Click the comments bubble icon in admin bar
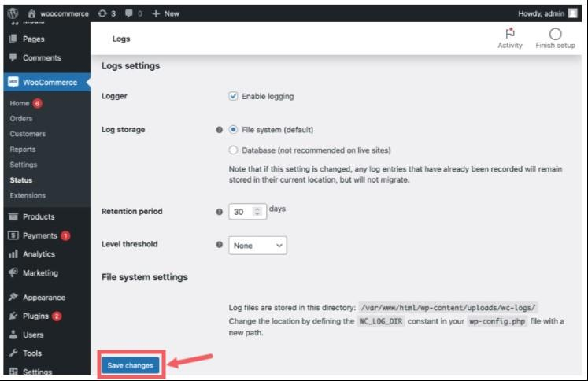This screenshot has width=588, height=381. click(128, 13)
